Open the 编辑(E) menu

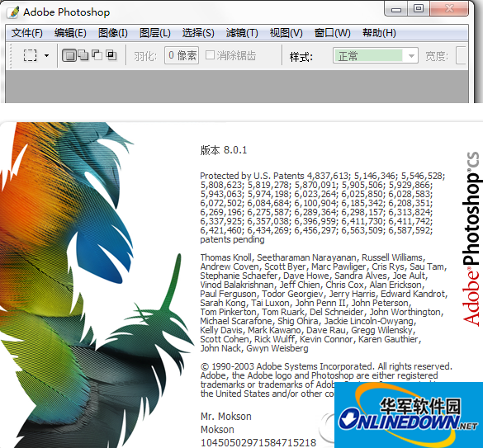[70, 33]
